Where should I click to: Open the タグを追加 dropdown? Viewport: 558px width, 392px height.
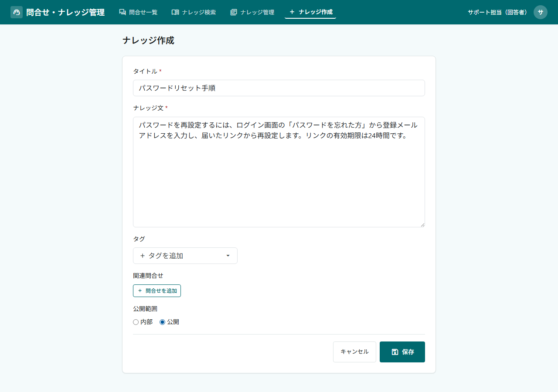click(x=185, y=256)
